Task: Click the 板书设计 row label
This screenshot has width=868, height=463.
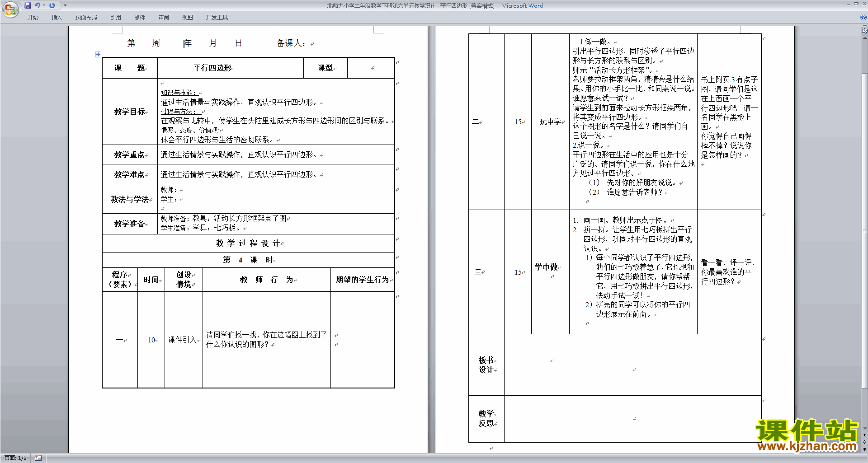Action: tap(486, 365)
